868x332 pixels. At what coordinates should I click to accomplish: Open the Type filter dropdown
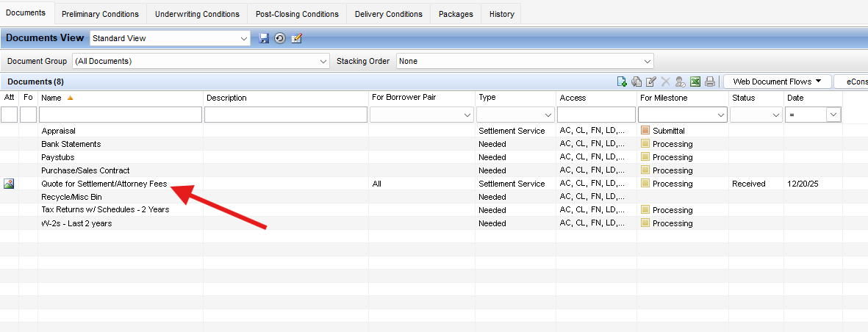[x=548, y=115]
